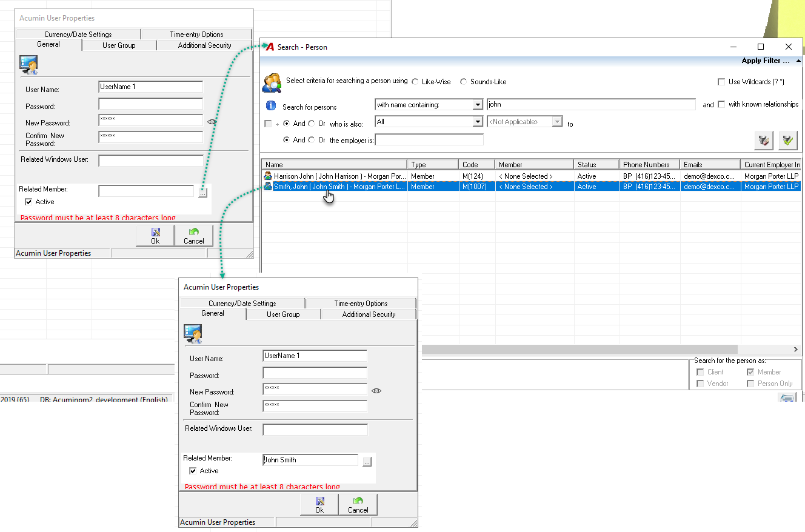
Task: Click the user computer icon in the upper dialog
Action: pyautogui.click(x=28, y=64)
